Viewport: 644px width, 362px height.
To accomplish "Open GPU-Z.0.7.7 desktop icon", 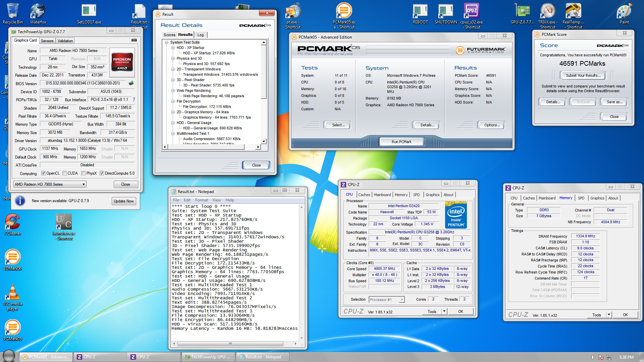I will click(522, 13).
